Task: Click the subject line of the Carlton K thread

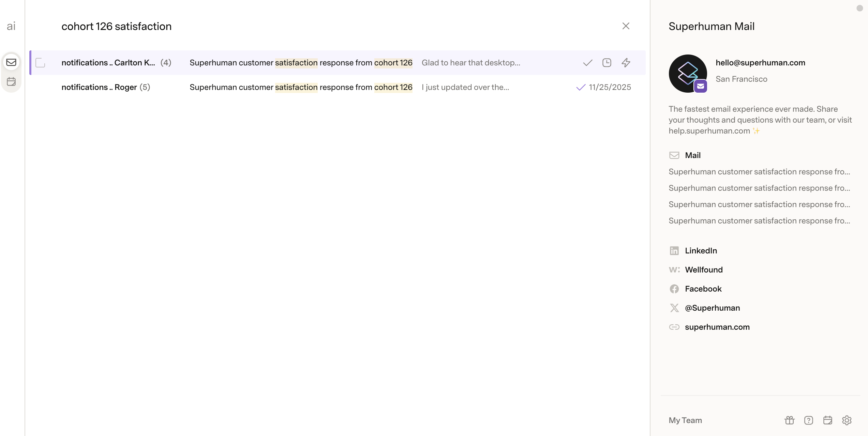Action: [301, 63]
